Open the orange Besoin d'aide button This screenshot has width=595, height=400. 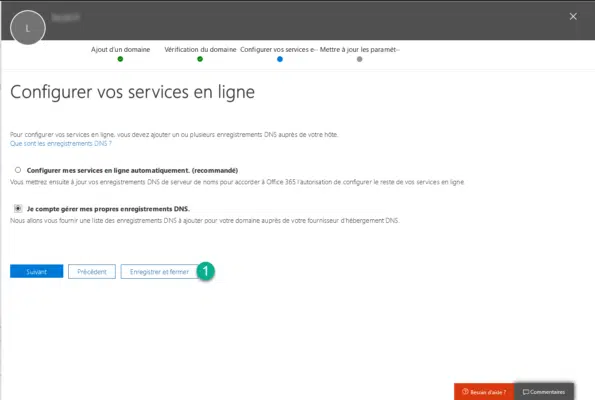pyautogui.click(x=484, y=392)
